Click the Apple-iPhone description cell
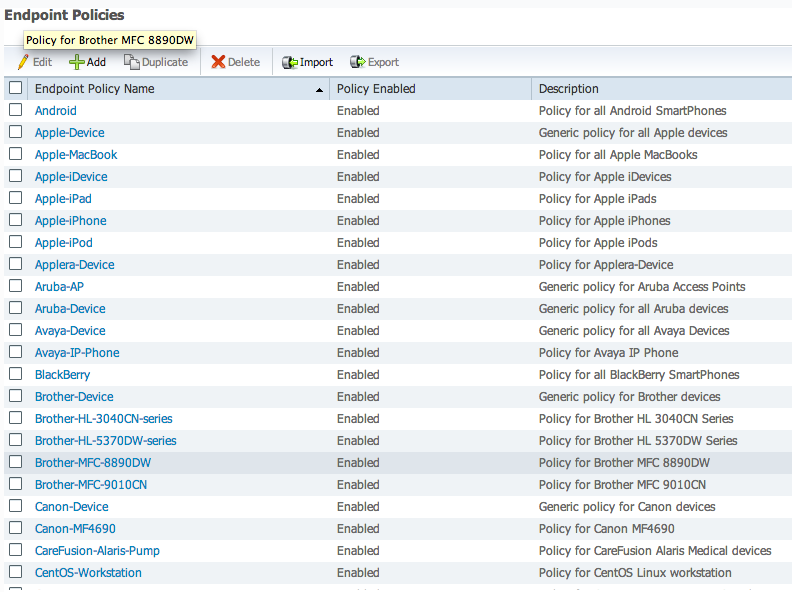This screenshot has height=592, width=792. [x=604, y=221]
